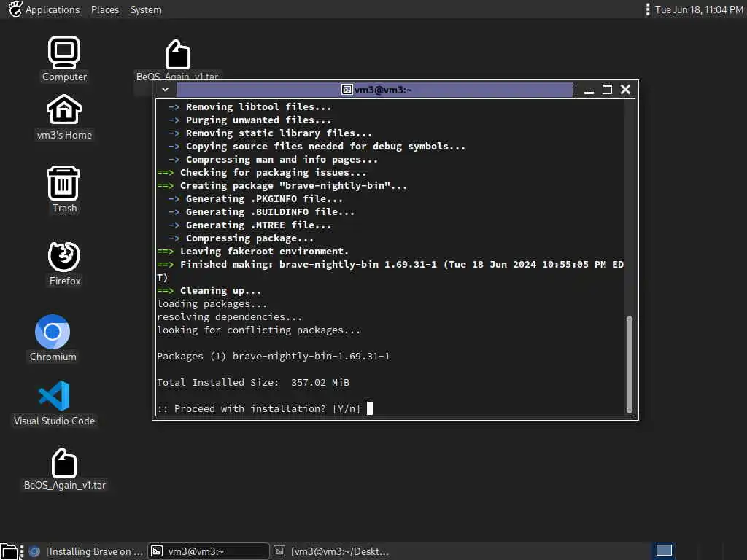Click the 'resolving dependencies...' line
This screenshot has height=560, width=747.
[230, 316]
